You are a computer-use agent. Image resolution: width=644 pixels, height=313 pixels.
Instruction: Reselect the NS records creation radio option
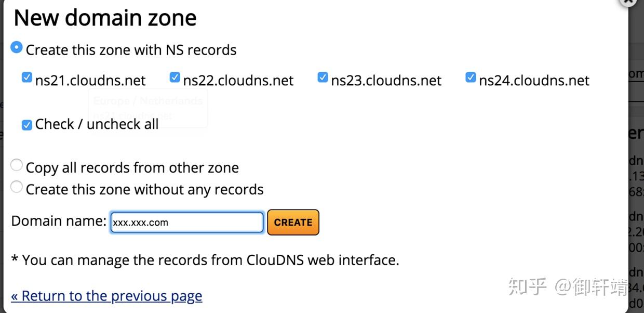coord(16,47)
